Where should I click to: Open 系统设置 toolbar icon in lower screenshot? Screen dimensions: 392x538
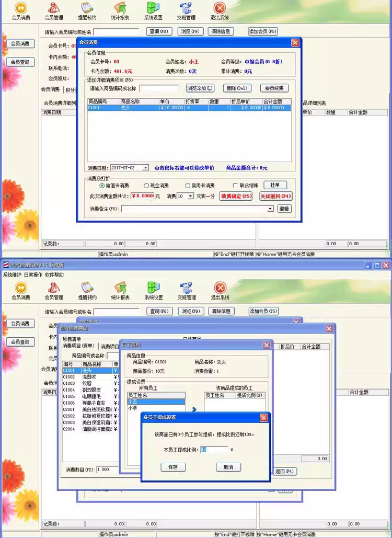pos(153,291)
